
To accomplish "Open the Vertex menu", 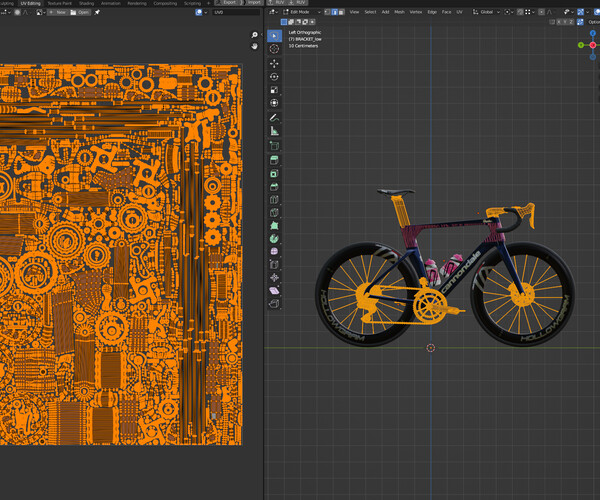I will click(416, 12).
